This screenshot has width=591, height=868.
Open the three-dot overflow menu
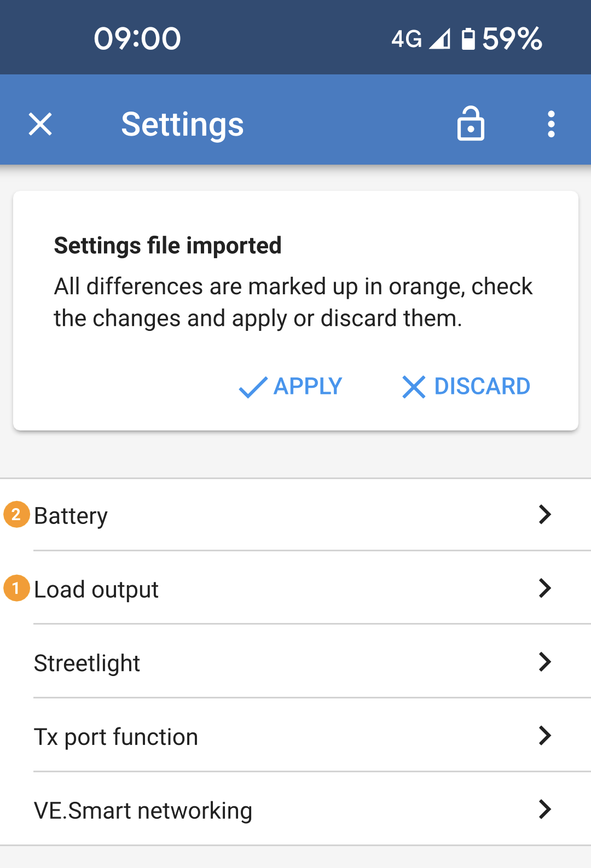(x=551, y=124)
